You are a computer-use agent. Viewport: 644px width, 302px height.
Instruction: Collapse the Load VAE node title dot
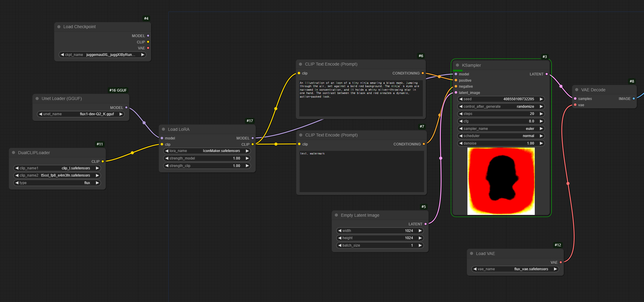coord(472,254)
